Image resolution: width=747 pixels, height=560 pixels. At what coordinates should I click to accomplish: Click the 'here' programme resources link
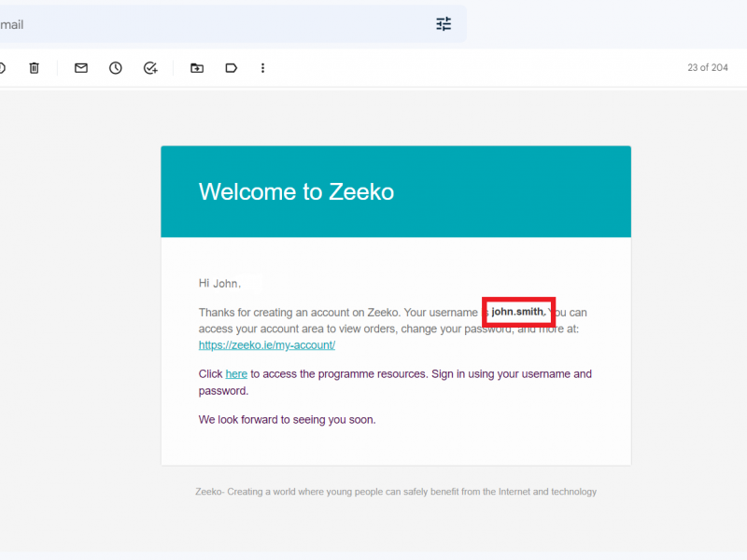236,374
